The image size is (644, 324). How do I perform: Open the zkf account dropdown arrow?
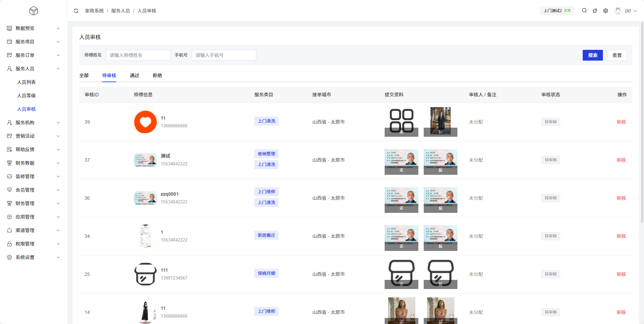[x=635, y=11]
